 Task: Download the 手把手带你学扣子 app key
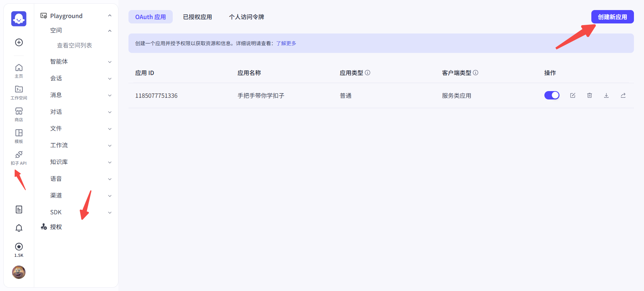coord(606,95)
